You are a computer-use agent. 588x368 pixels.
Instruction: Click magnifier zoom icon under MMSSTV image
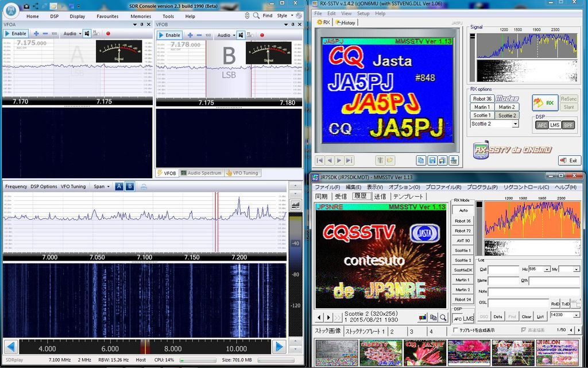click(x=443, y=317)
